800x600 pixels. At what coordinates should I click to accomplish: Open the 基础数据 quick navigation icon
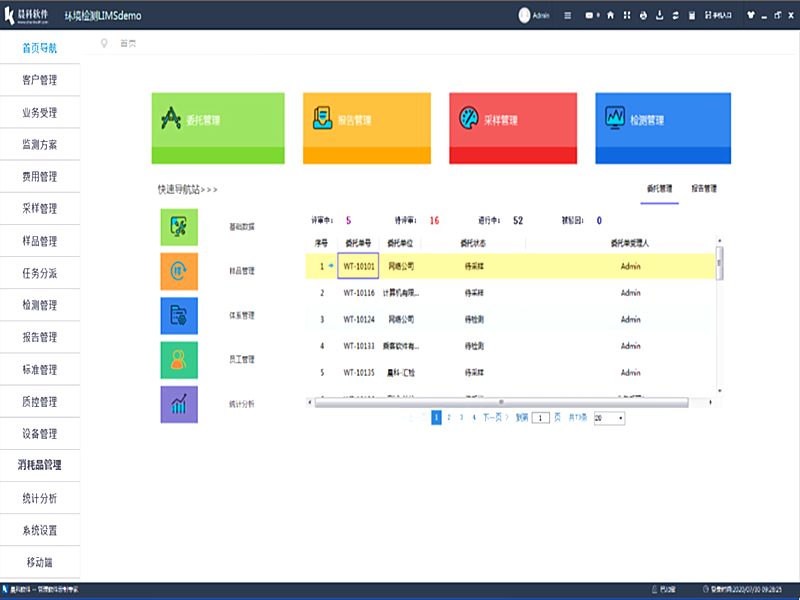[179, 227]
